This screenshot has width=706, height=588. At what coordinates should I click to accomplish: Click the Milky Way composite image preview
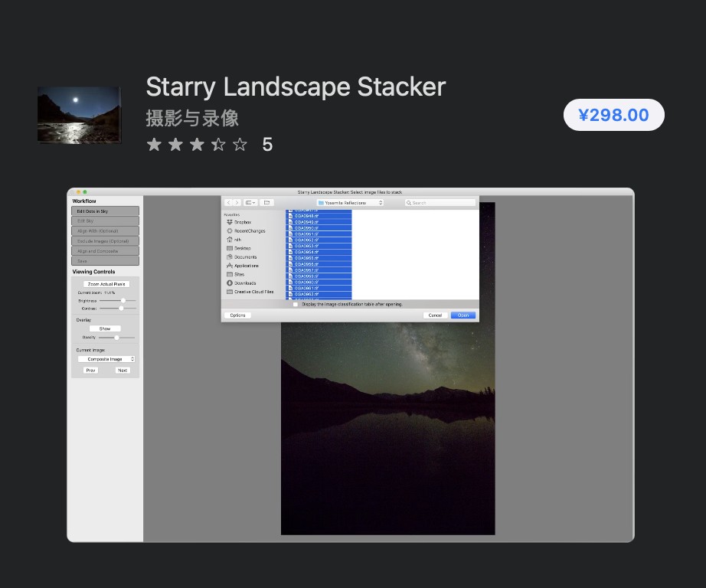pos(387,428)
